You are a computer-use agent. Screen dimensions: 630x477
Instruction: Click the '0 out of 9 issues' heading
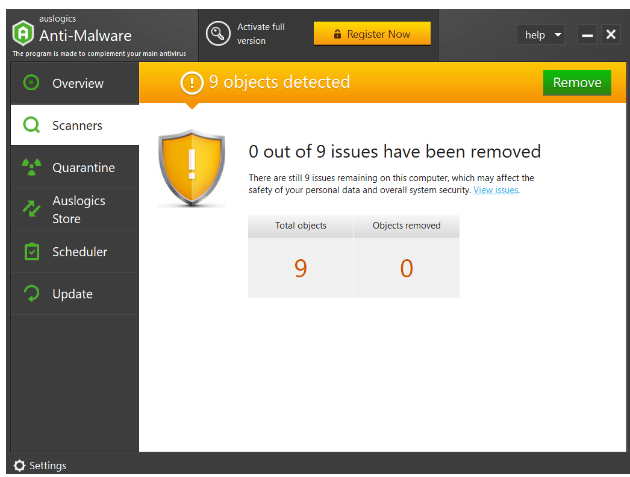(395, 152)
